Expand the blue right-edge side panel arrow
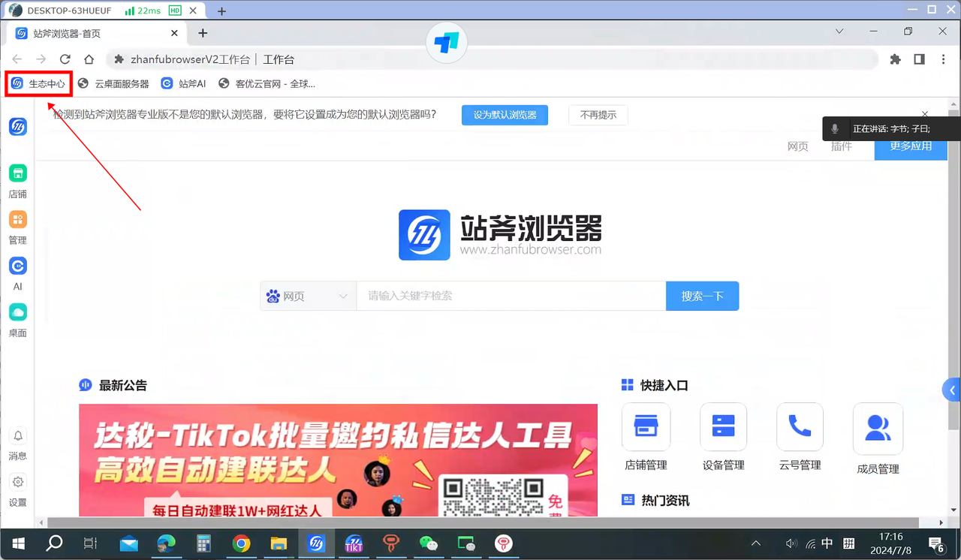Screen dimensions: 961x560 coord(952,390)
